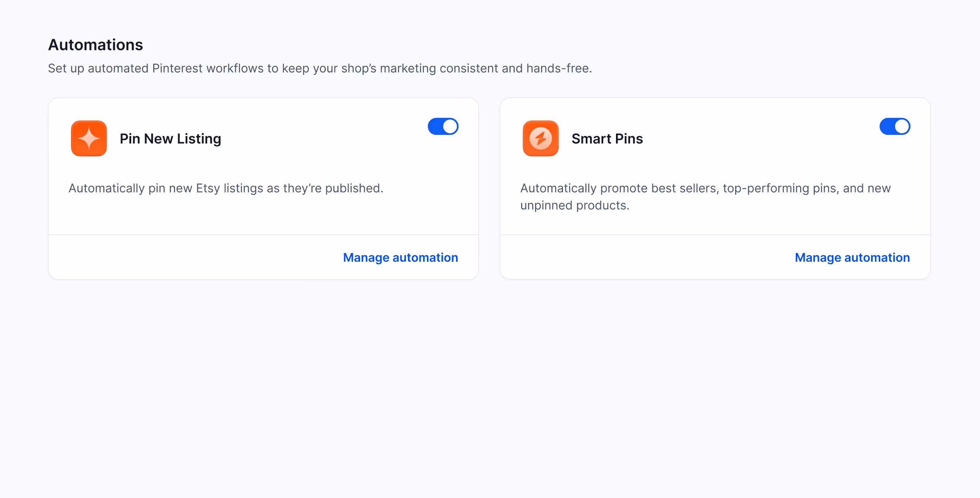Click the Automations page heading
Image resolution: width=980 pixels, height=498 pixels.
click(x=95, y=44)
